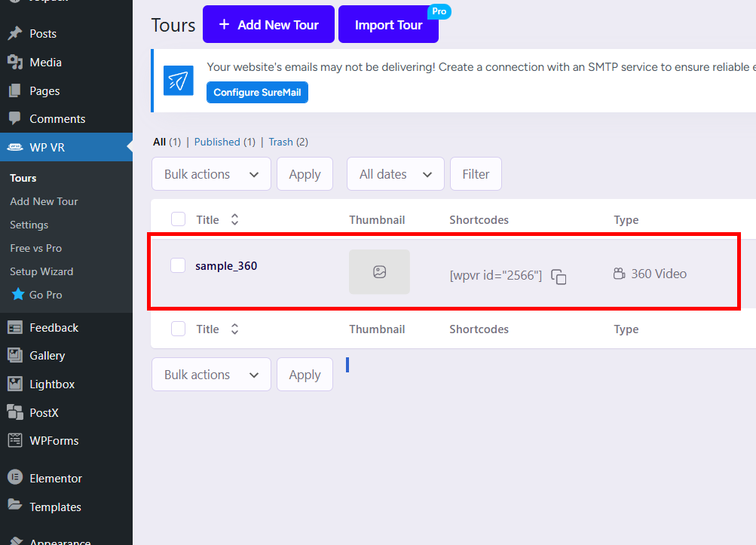This screenshot has width=756, height=545.
Task: Sort by Title using footer arrows
Action: (235, 329)
